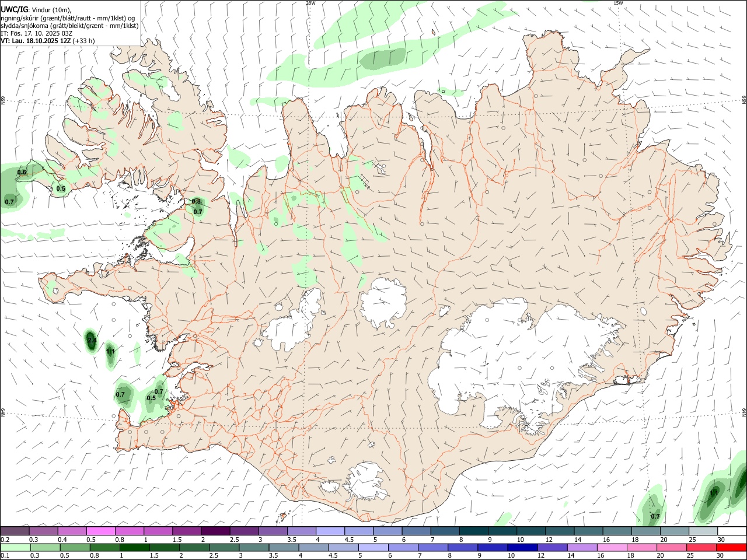Click the 15W longitude label

[x=618, y=3]
